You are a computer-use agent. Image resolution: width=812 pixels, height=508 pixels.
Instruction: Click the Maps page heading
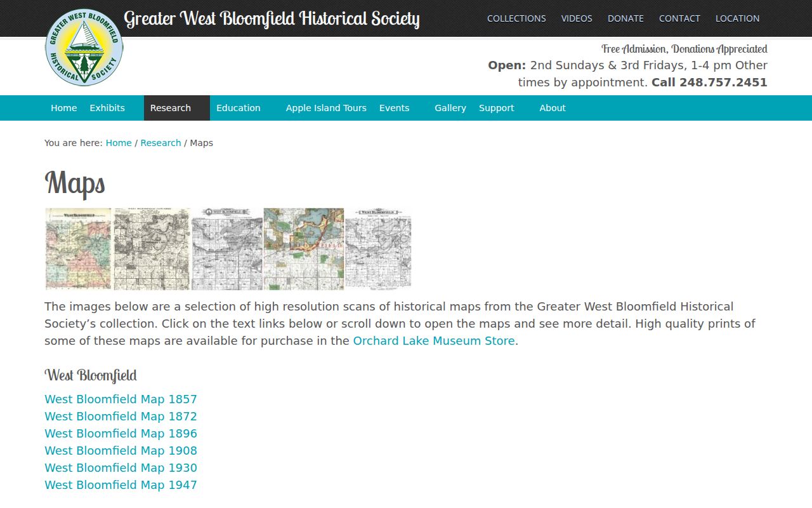pyautogui.click(x=75, y=183)
